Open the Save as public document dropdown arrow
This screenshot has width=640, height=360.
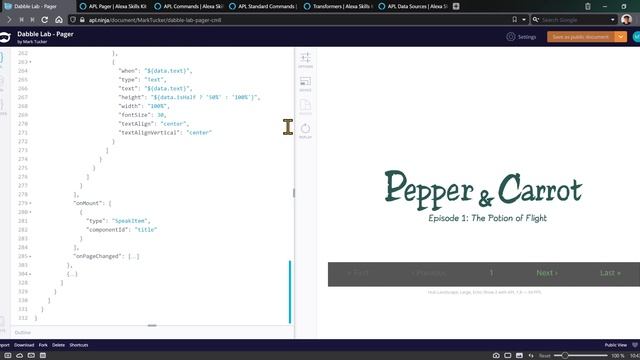tap(620, 37)
